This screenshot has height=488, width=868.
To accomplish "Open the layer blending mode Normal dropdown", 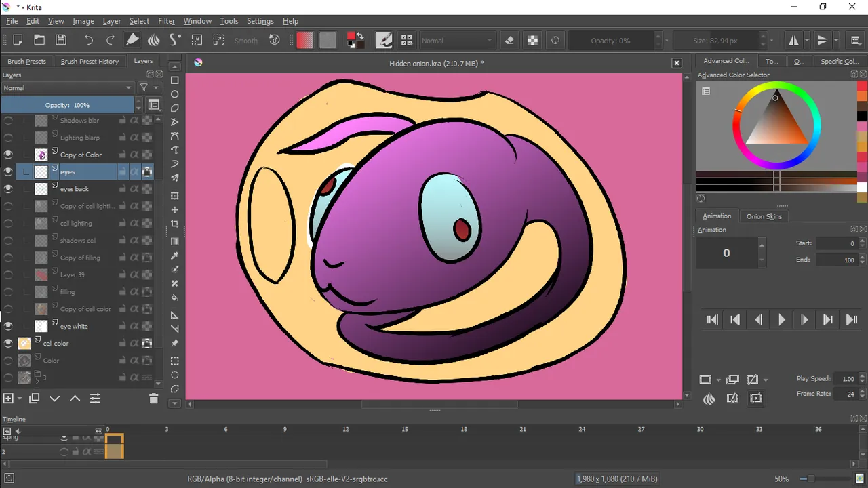I will pyautogui.click(x=67, y=88).
